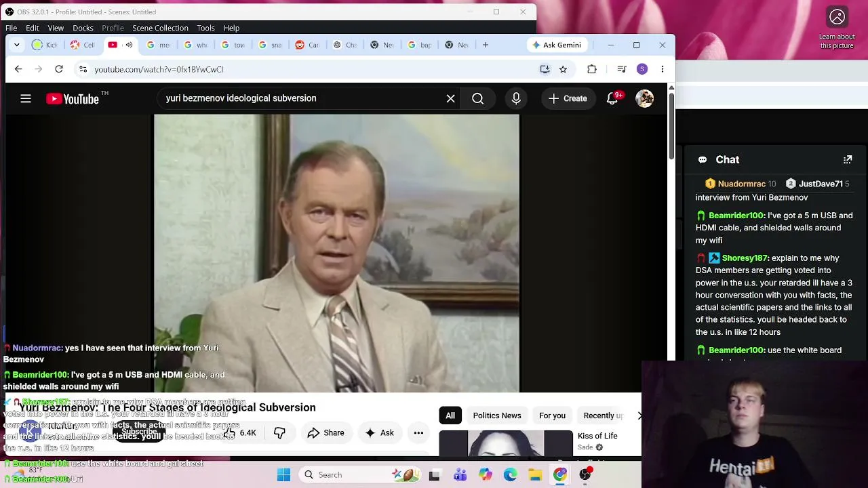This screenshot has height=488, width=868.
Task: Open Microsoft Edge from the taskbar
Action: 510,475
